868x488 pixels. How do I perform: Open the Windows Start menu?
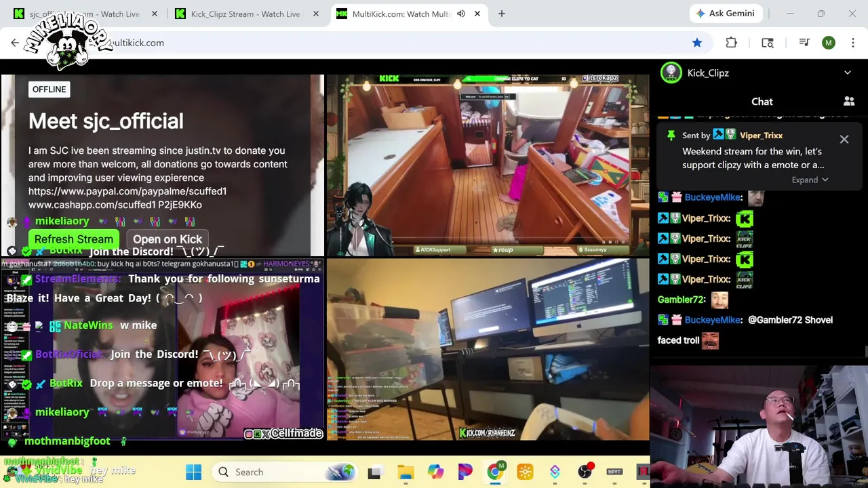[x=193, y=472]
